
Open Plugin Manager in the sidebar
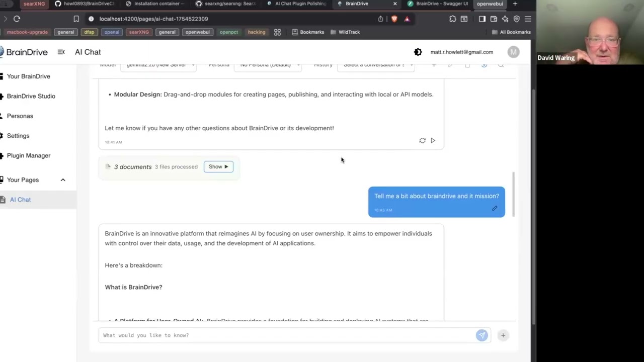29,155
